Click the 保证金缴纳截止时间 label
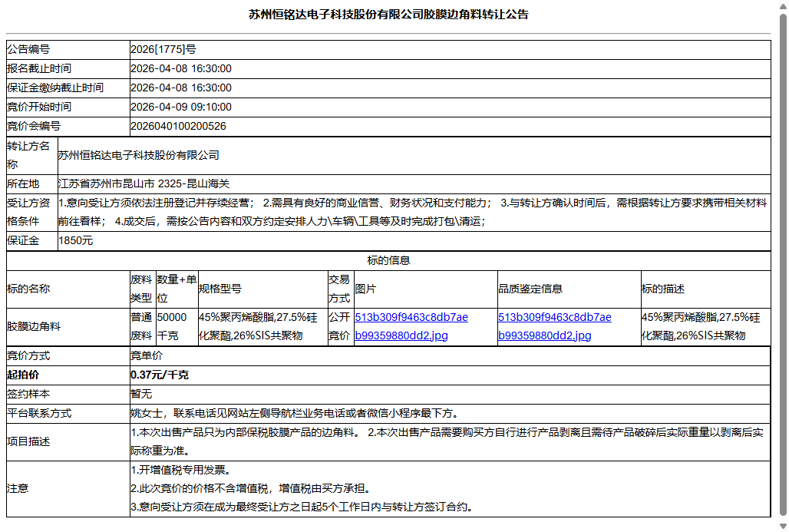 click(x=55, y=88)
